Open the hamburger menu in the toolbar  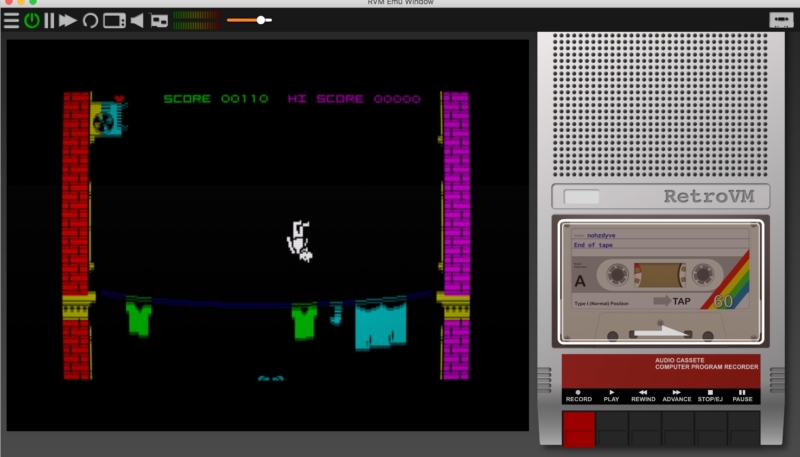pyautogui.click(x=11, y=20)
